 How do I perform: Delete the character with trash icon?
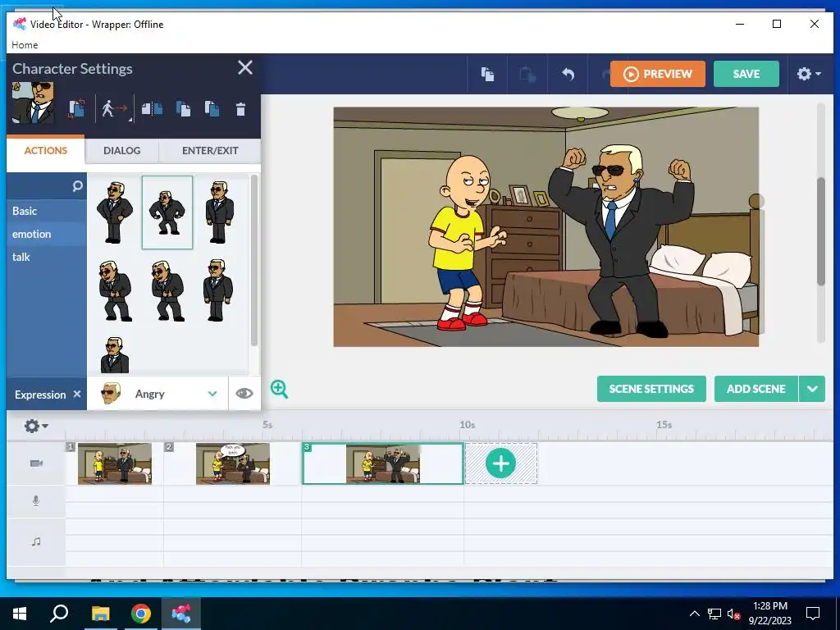coord(240,109)
